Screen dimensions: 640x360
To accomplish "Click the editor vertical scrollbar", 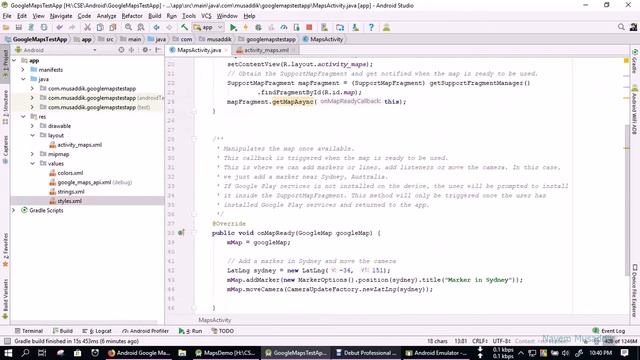I will coord(627,200).
